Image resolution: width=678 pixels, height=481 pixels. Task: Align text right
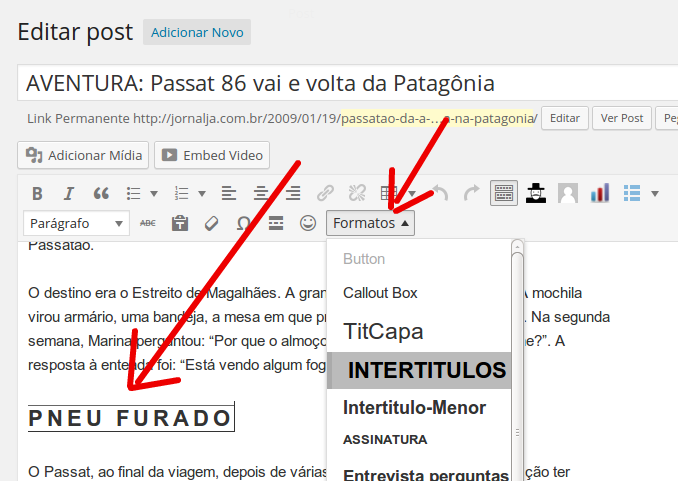coord(293,193)
